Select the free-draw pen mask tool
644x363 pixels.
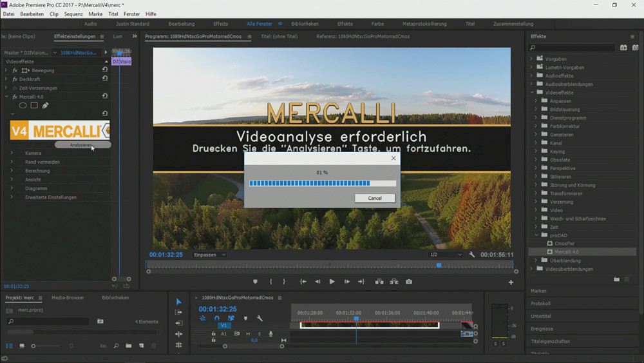coord(45,106)
